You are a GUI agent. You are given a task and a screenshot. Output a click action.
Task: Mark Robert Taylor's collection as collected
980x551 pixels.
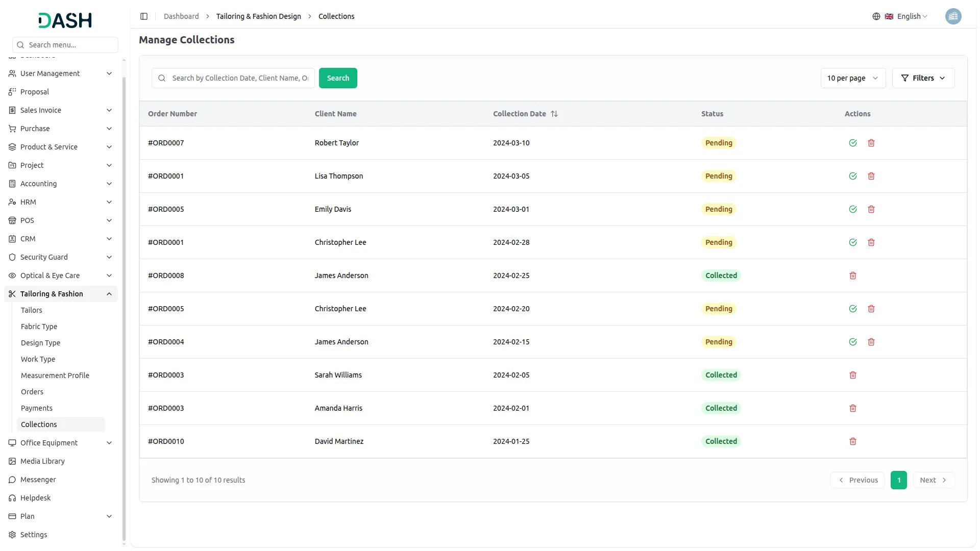(x=853, y=143)
